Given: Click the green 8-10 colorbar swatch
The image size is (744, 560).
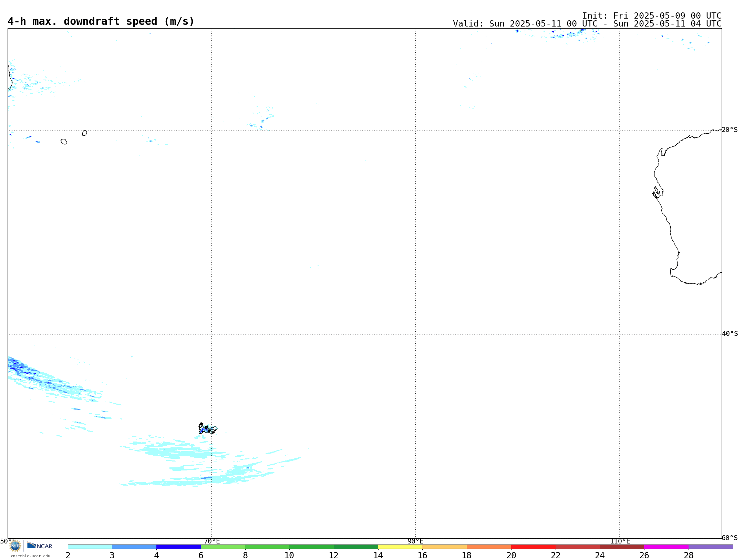Looking at the screenshot, I should click(x=267, y=547).
